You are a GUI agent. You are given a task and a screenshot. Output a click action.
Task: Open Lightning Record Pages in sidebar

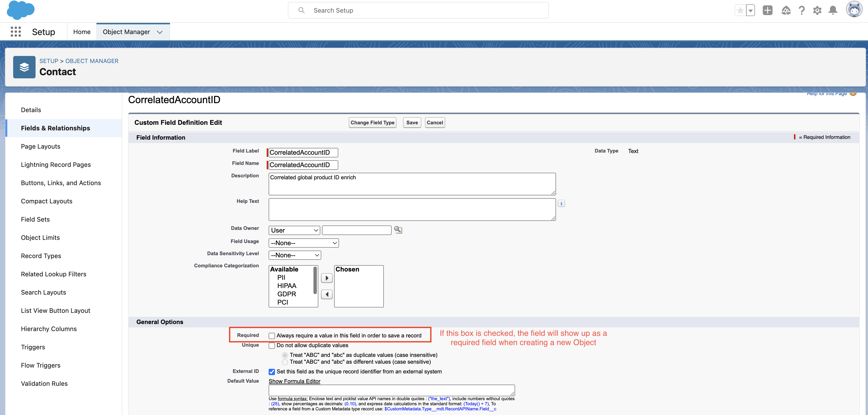56,165
